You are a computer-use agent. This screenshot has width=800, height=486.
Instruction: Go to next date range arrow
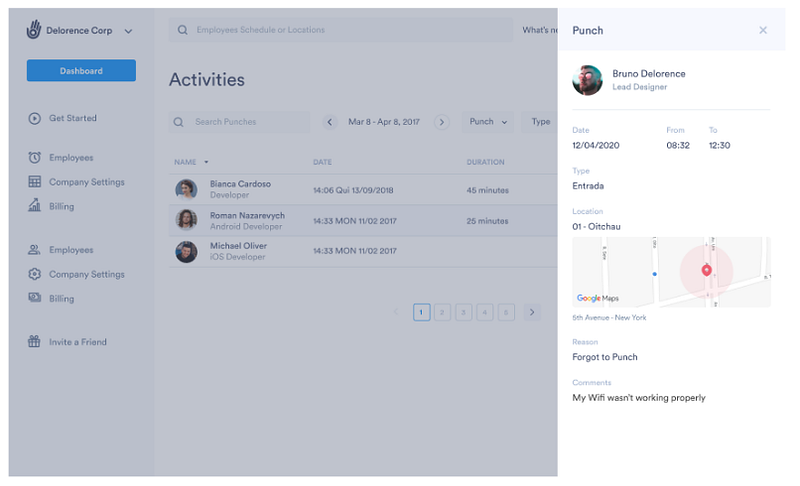coord(442,122)
